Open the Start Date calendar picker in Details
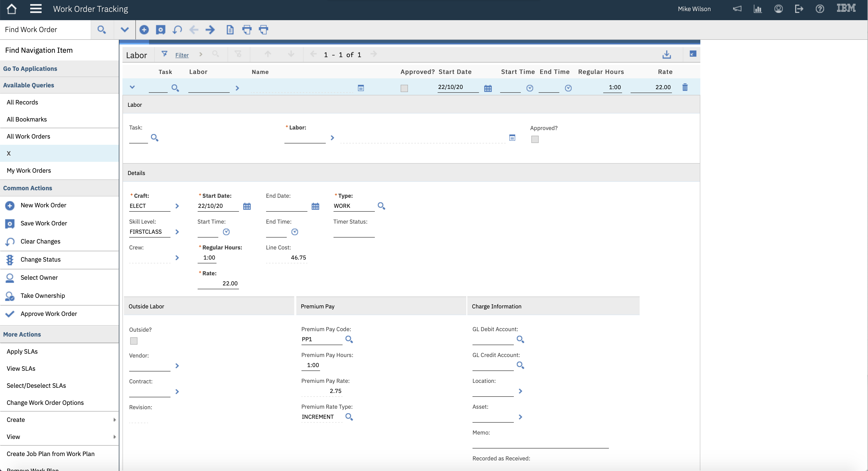868x471 pixels. [247, 206]
